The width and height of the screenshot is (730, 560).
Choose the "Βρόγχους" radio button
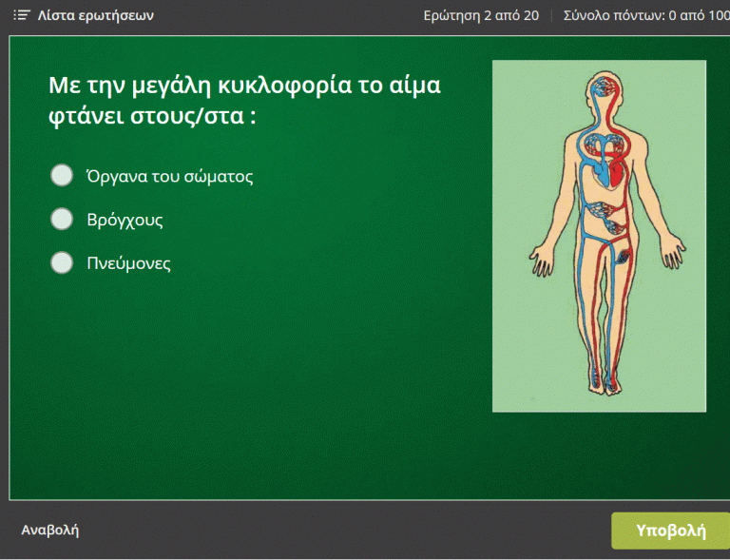click(62, 220)
